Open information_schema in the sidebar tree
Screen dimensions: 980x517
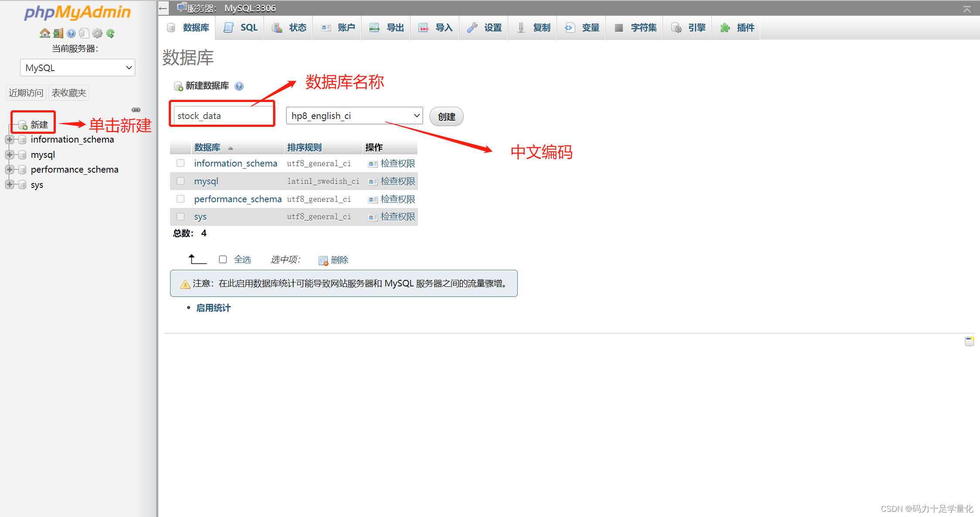pos(72,139)
